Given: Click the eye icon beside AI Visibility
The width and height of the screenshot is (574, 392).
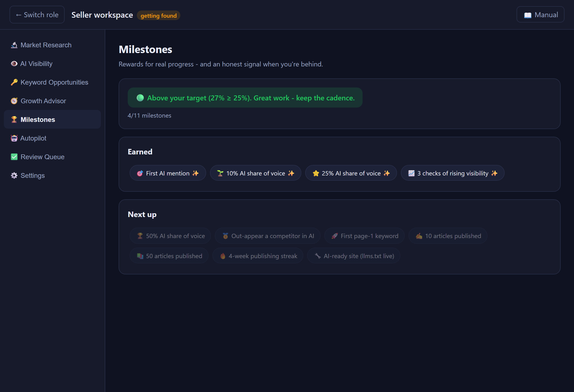Looking at the screenshot, I should pyautogui.click(x=14, y=64).
